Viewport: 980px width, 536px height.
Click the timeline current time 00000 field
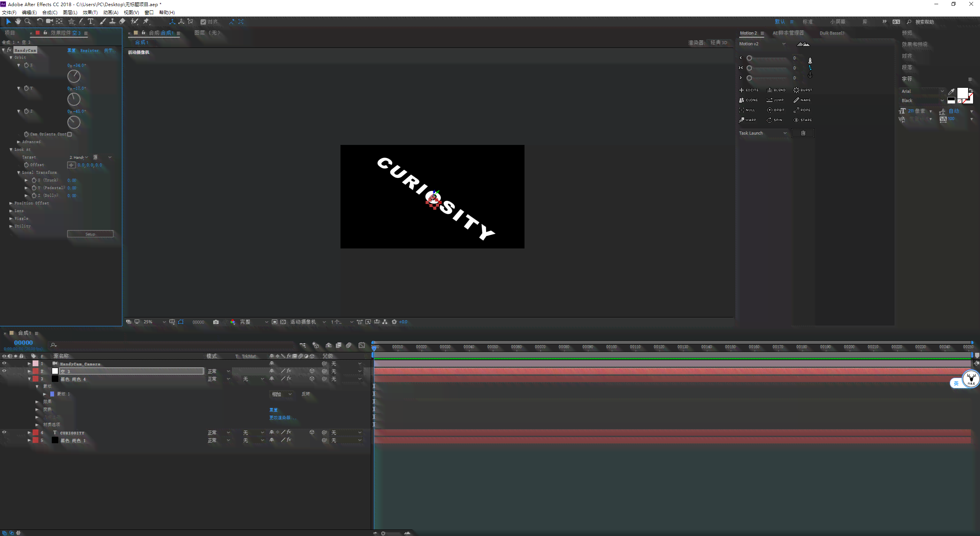[23, 342]
